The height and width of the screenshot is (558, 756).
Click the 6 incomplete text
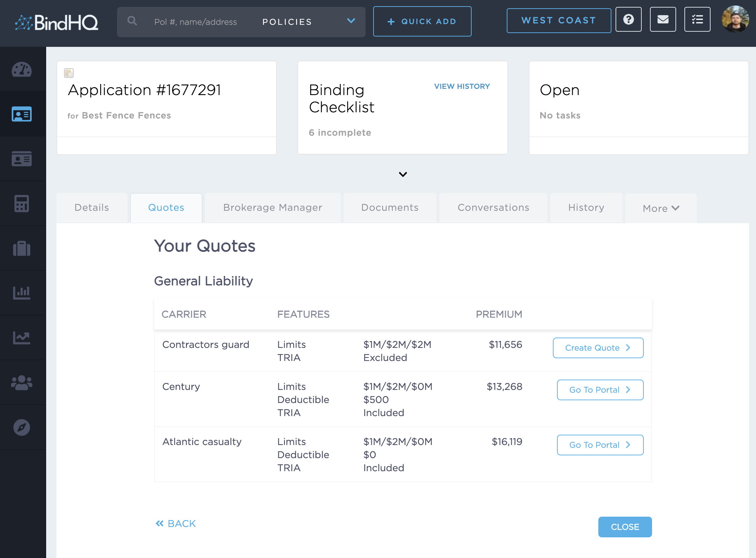(340, 133)
